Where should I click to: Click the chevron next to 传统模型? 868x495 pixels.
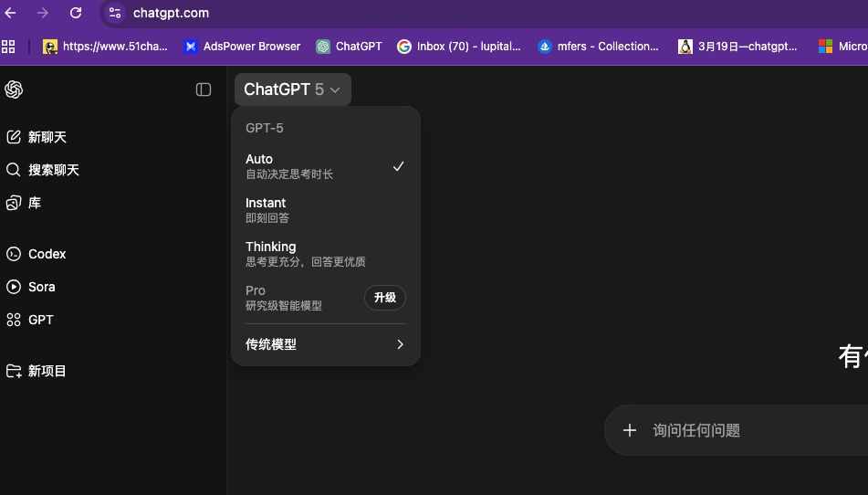(x=401, y=343)
